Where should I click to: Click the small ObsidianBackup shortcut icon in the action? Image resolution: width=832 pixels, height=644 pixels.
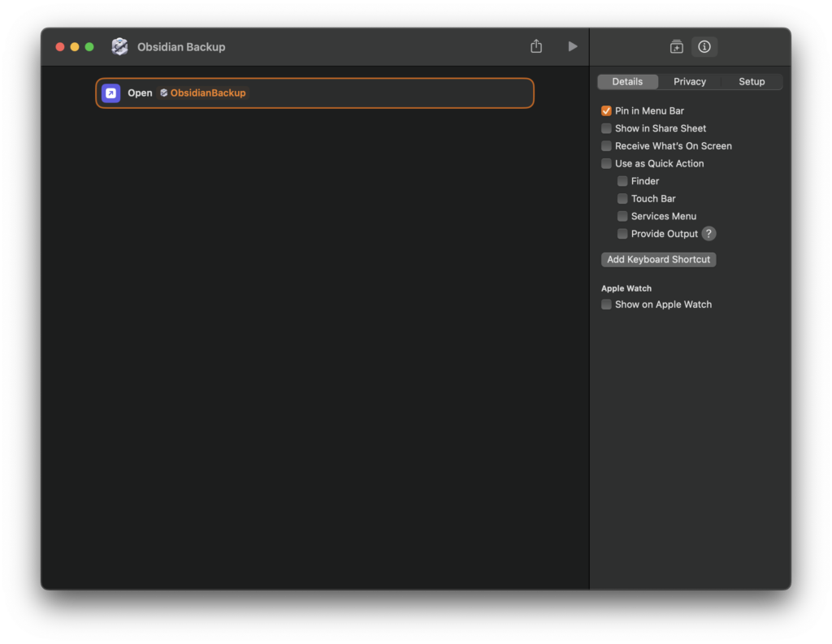[164, 93]
